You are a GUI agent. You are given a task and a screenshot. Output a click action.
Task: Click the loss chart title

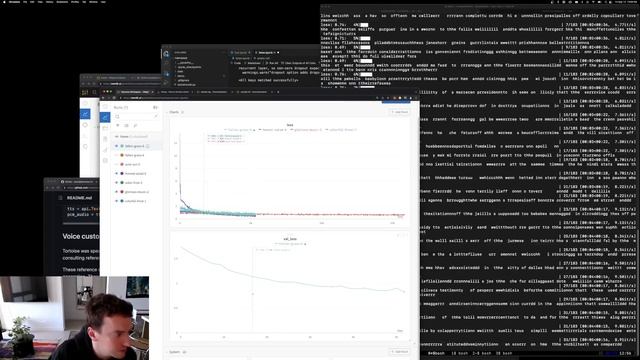click(x=290, y=125)
